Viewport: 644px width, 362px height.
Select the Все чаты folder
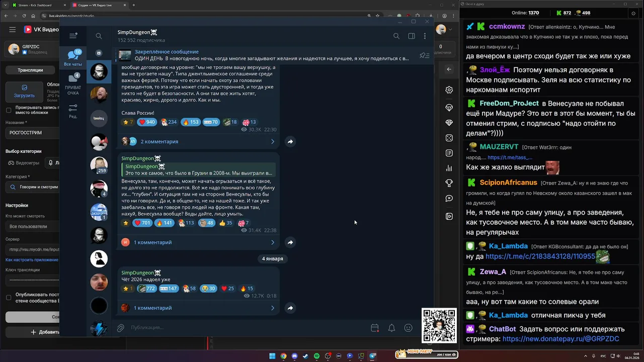point(73,58)
